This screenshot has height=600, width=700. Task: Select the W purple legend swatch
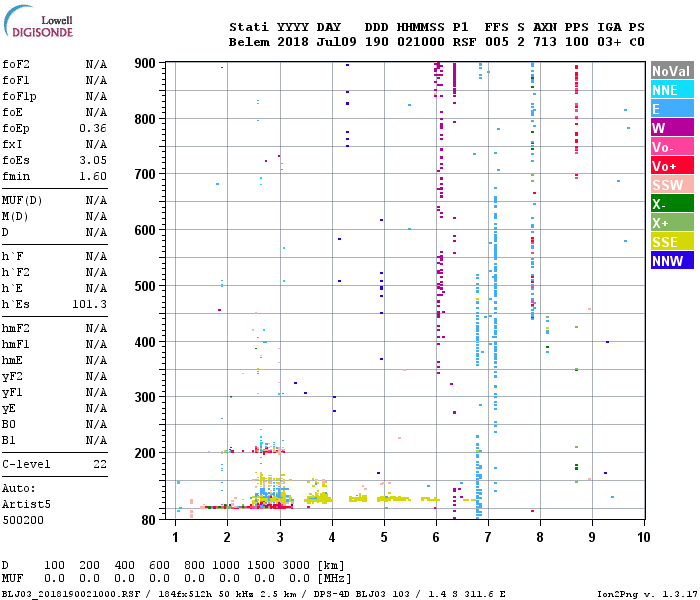(x=672, y=128)
